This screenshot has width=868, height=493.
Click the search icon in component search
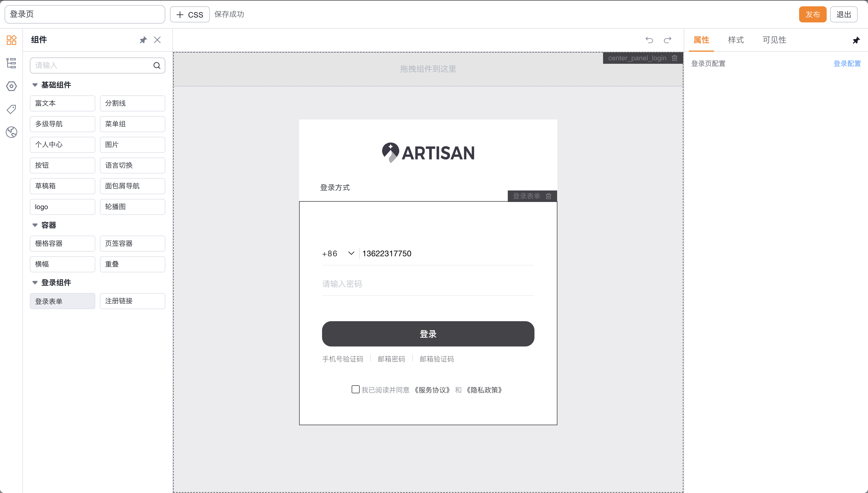[x=157, y=65]
